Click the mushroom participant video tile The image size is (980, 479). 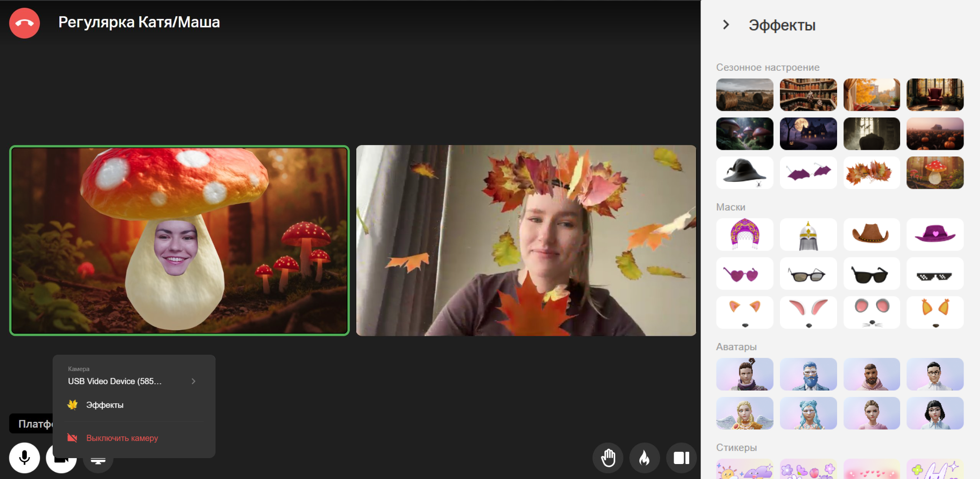179,240
